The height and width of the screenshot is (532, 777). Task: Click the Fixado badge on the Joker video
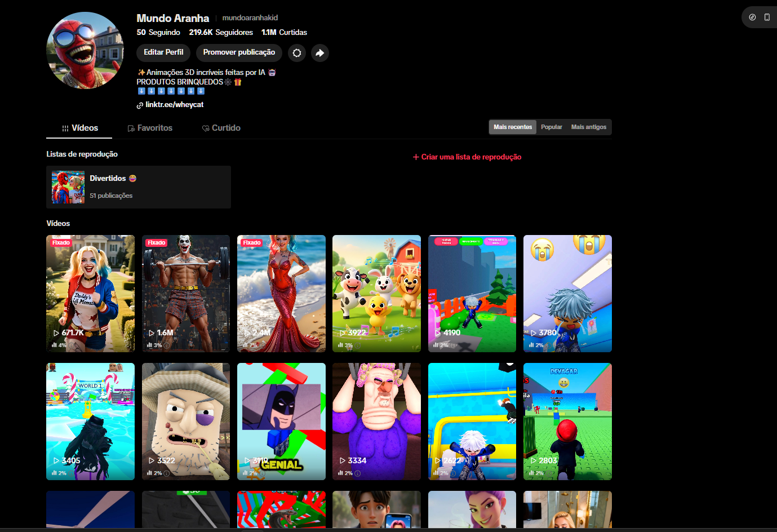pyautogui.click(x=156, y=243)
